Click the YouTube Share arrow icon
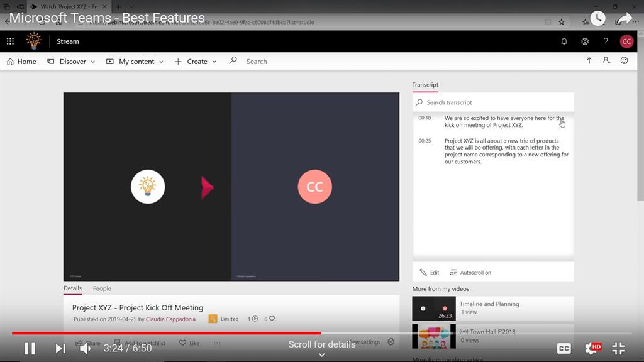The width and height of the screenshot is (644, 362). click(625, 18)
